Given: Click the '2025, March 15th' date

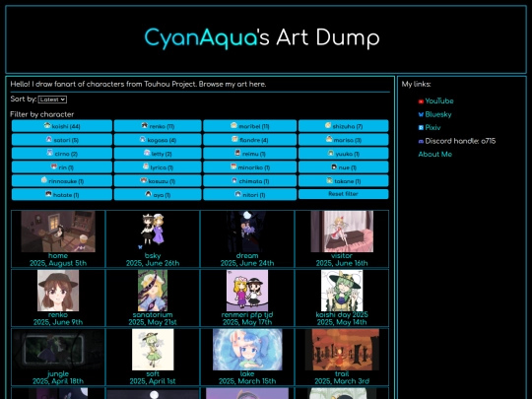Looking at the screenshot, I should click(247, 381).
